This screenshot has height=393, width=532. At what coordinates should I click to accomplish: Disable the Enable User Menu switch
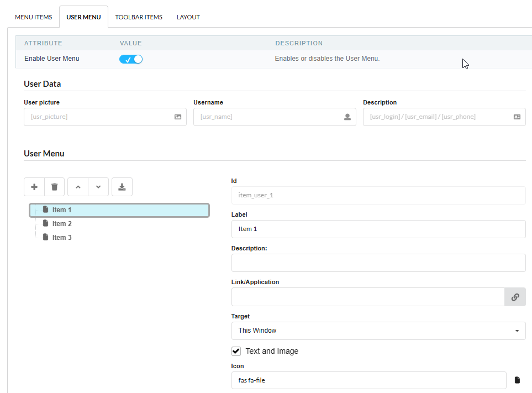tap(130, 59)
